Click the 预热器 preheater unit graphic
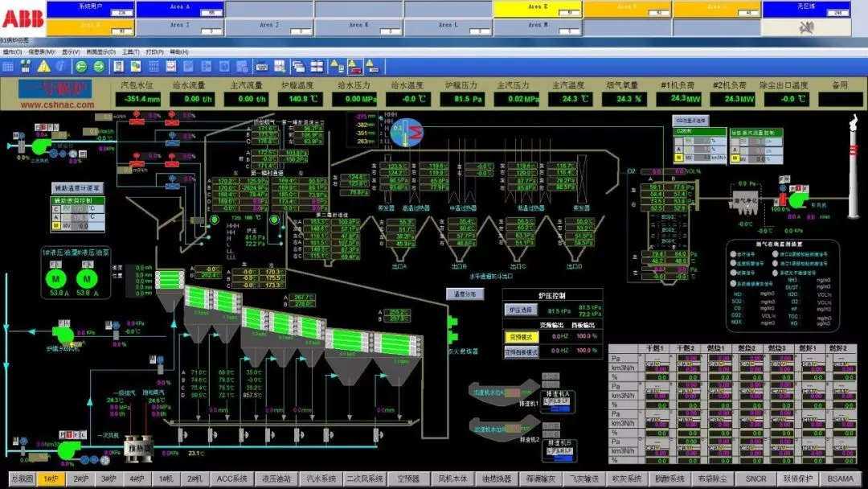This screenshot has height=489, width=868. click(137, 449)
